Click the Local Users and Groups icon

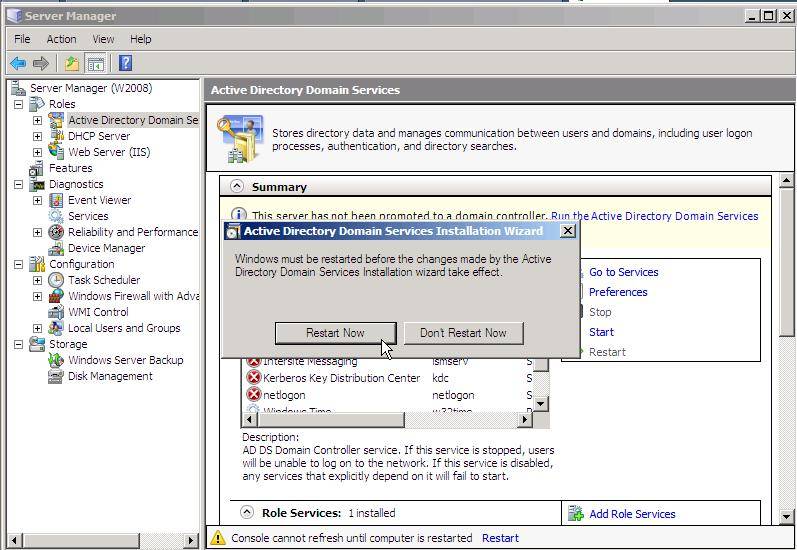click(56, 328)
